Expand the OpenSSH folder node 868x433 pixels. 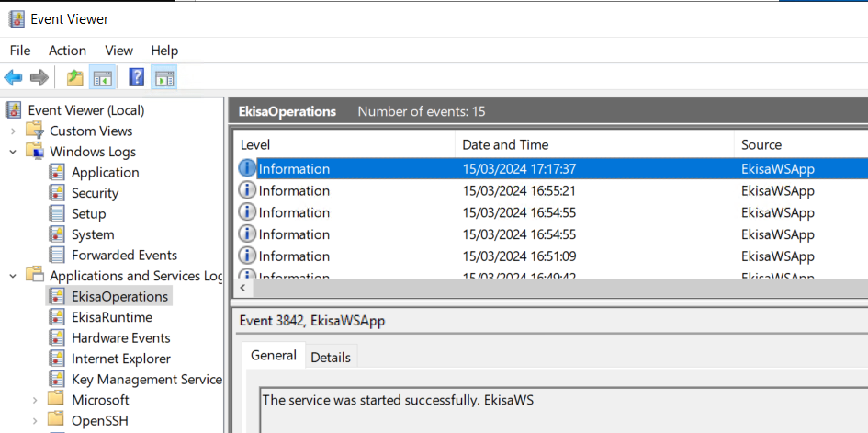(35, 421)
